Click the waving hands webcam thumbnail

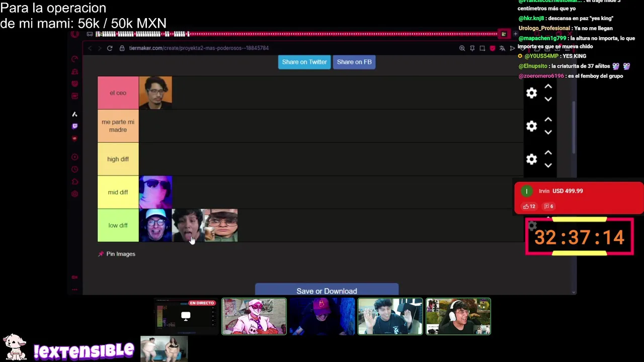pyautogui.click(x=390, y=317)
